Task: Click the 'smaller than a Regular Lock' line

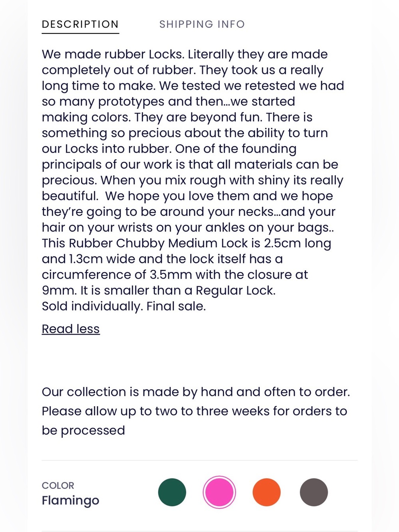Action: [x=159, y=290]
